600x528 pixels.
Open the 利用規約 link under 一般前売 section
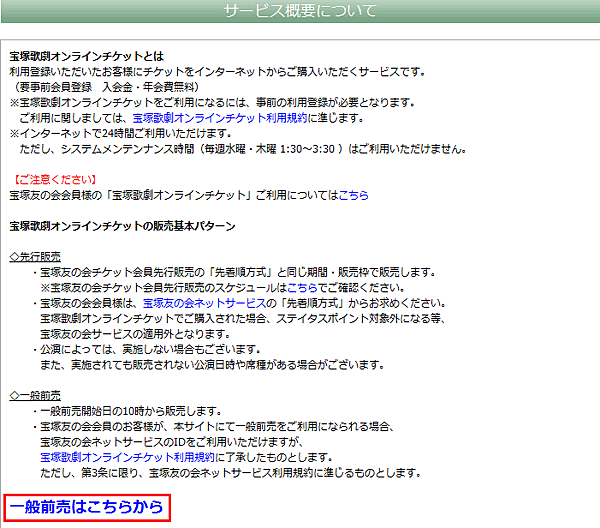point(127,457)
